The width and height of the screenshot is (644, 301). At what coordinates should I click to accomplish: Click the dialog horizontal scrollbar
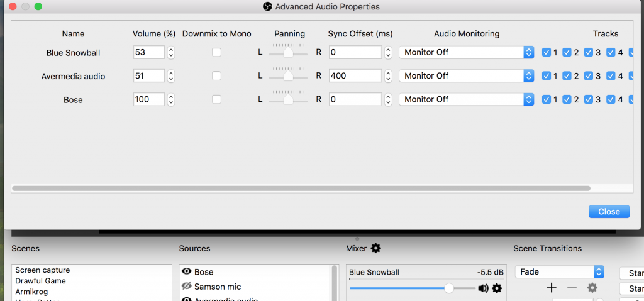pyautogui.click(x=301, y=189)
